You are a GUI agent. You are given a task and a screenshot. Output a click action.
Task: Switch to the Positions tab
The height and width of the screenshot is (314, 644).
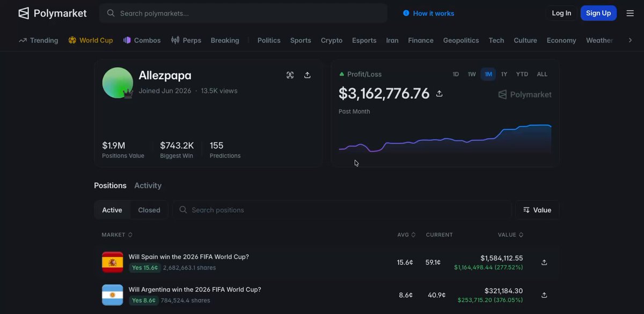110,185
